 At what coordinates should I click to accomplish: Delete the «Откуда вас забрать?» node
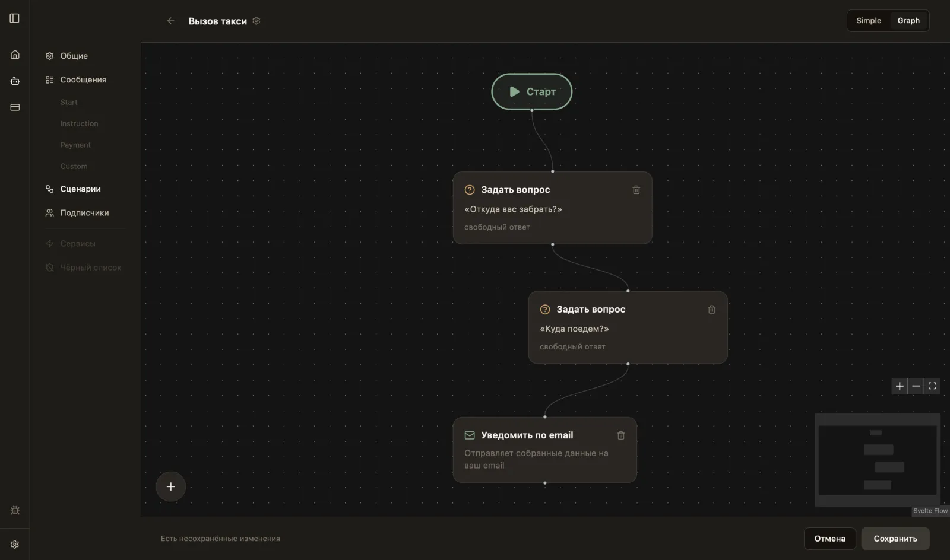[636, 190]
